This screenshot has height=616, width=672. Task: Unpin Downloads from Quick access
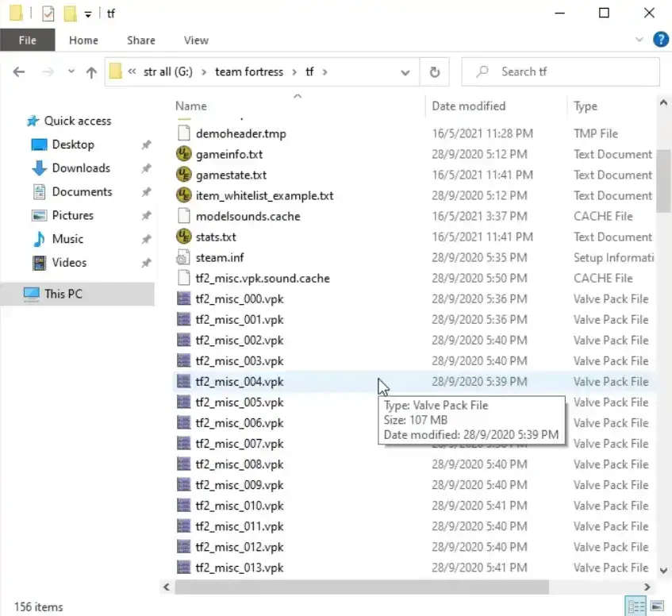tap(145, 168)
